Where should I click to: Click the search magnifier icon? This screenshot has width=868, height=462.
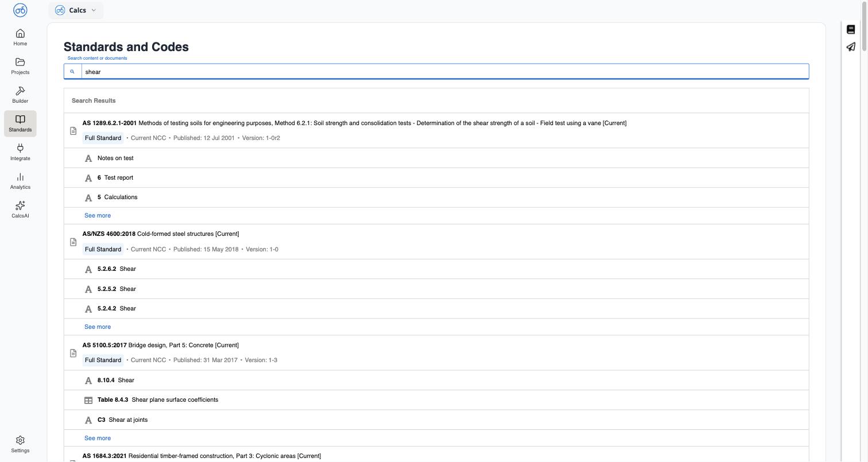tap(72, 72)
